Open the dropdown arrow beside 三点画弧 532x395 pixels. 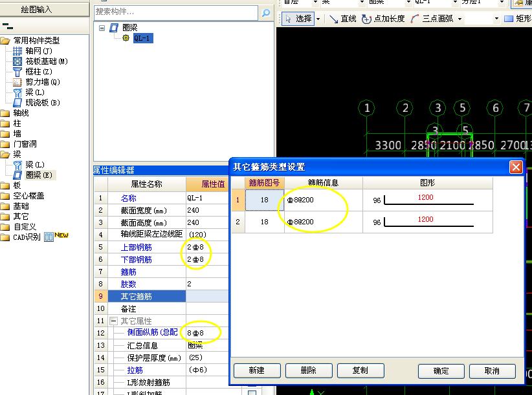[x=460, y=19]
